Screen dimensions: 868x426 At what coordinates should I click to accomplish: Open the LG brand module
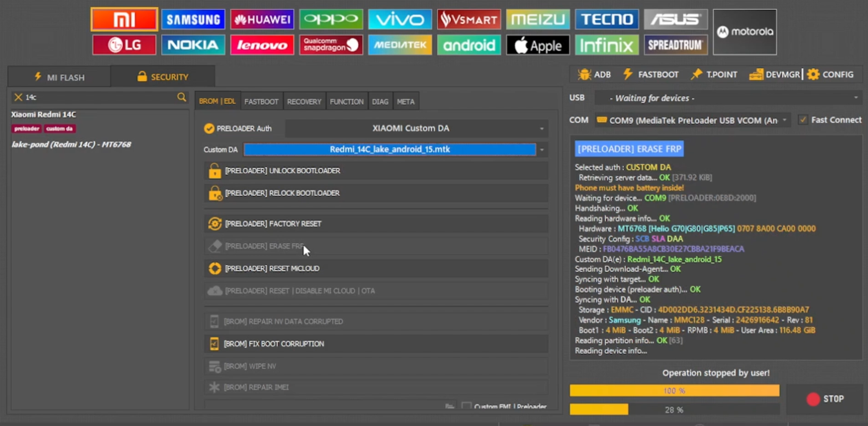click(x=124, y=45)
